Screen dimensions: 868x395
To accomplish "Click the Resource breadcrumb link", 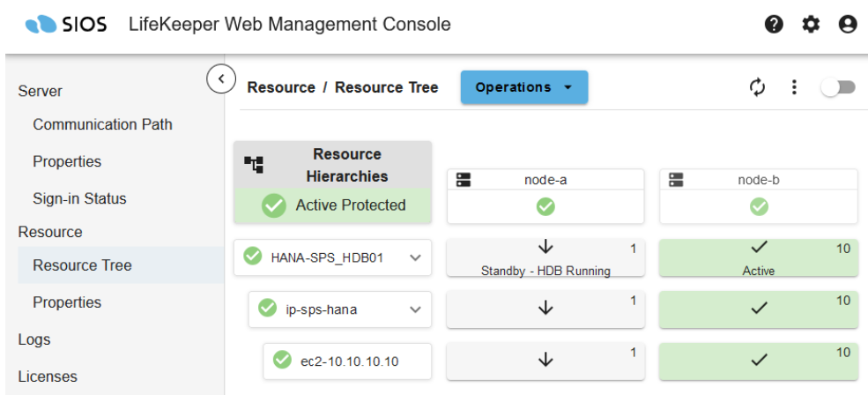I will (281, 87).
